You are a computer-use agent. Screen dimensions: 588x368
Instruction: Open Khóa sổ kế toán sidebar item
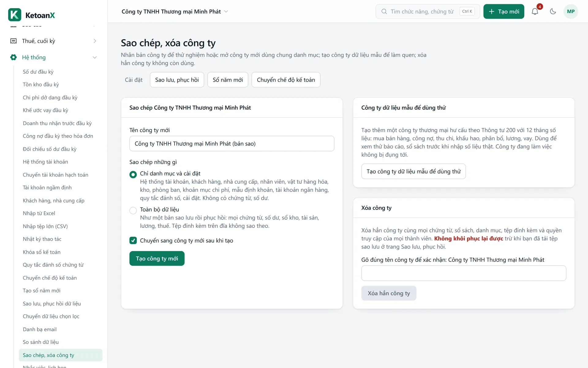coord(60,252)
